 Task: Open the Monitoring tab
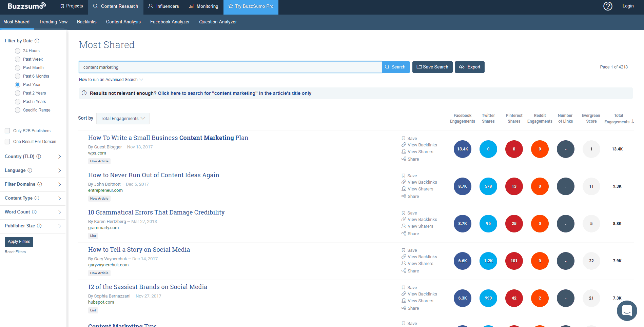203,6
